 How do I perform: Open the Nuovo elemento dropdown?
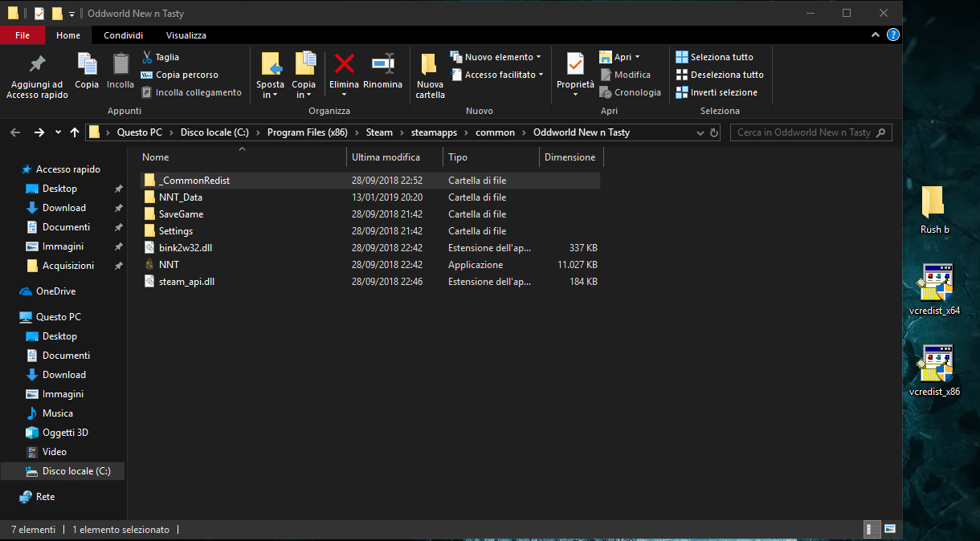pos(495,57)
